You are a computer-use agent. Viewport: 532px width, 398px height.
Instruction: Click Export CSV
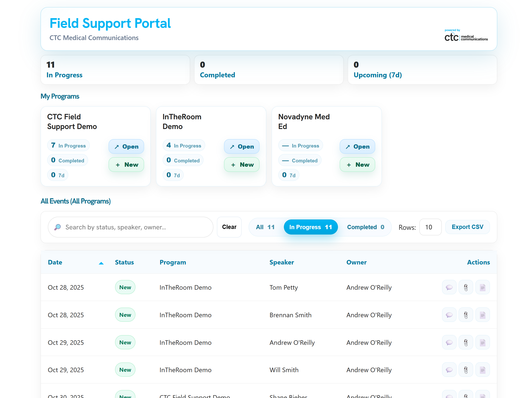tap(467, 227)
